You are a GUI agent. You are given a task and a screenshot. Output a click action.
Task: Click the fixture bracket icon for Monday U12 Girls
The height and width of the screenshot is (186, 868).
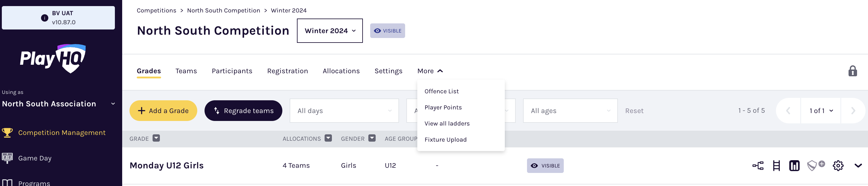758,165
